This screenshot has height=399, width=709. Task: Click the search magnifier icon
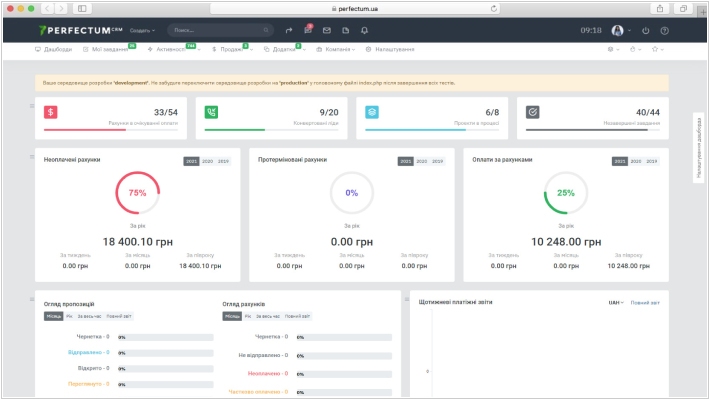(266, 30)
